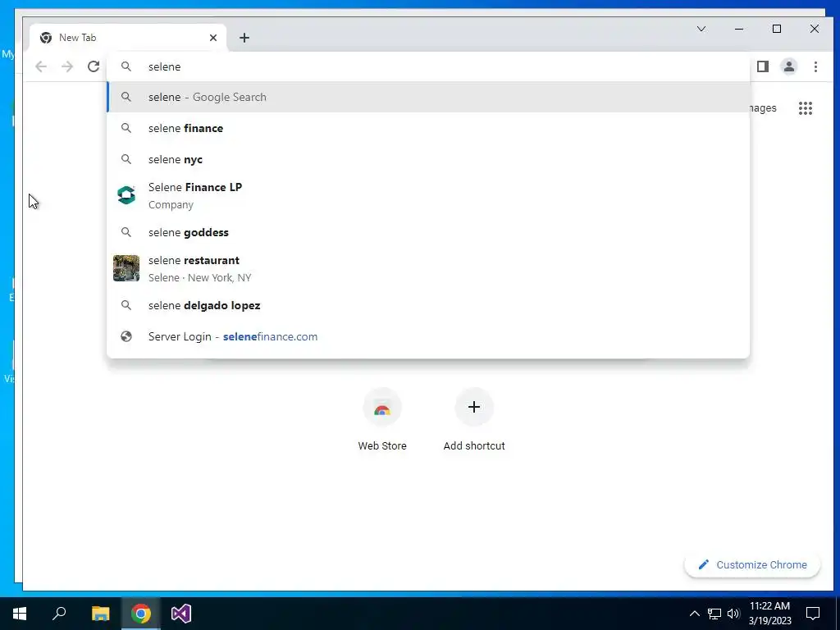Click the browser back arrow
The image size is (840, 630).
click(41, 66)
